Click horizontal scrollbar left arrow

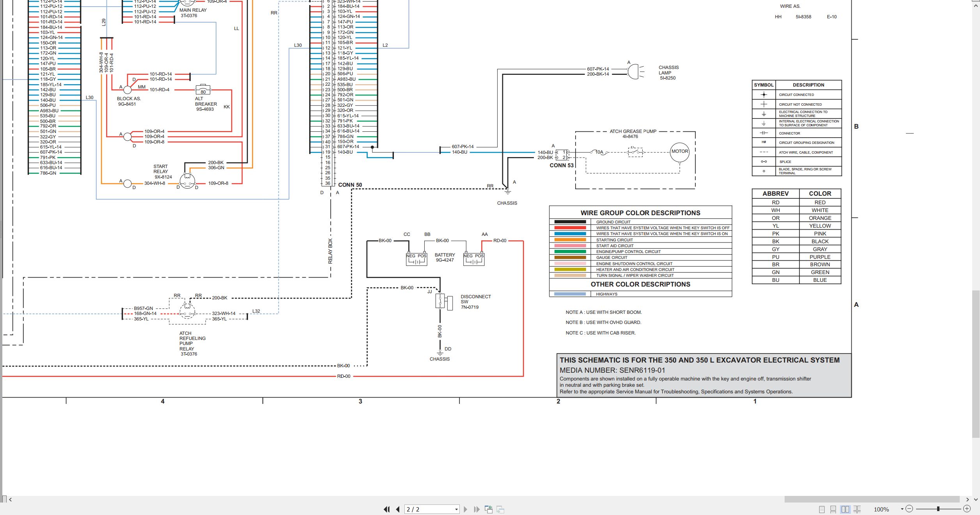click(11, 499)
